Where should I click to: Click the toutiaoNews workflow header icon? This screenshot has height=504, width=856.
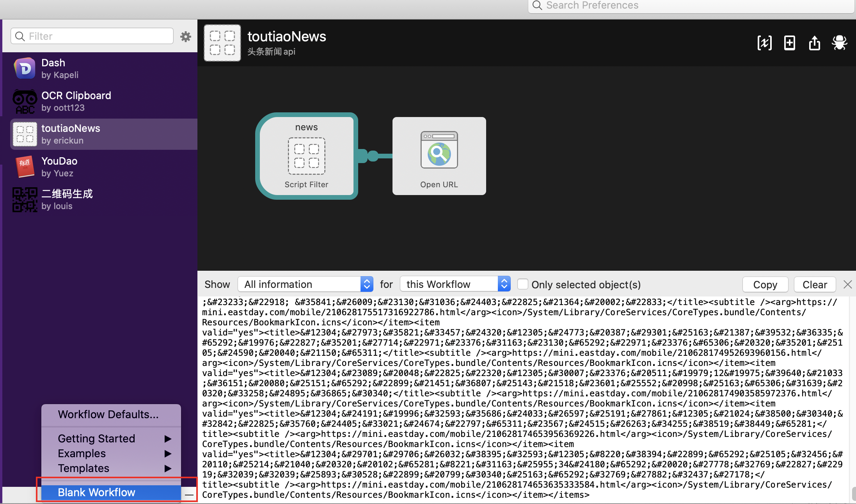point(222,43)
